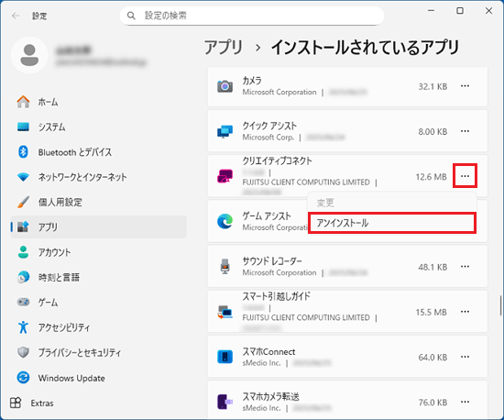Open ネットワークとインターネット settings
Image resolution: width=504 pixels, height=420 pixels.
(99, 177)
